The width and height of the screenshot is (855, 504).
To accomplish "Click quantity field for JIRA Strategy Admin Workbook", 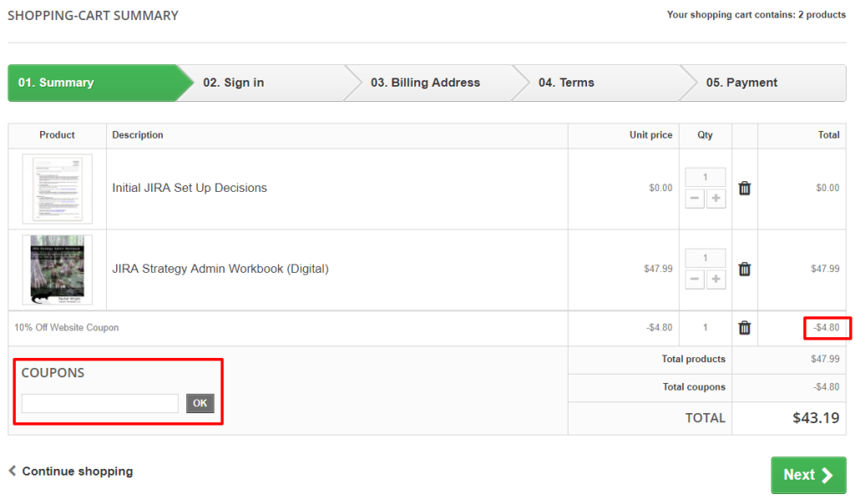I will click(705, 259).
